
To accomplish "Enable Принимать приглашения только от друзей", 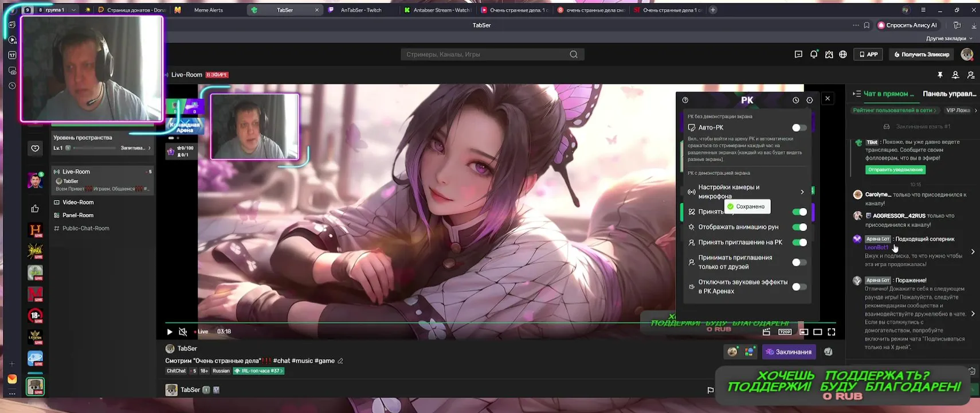I will (x=799, y=262).
